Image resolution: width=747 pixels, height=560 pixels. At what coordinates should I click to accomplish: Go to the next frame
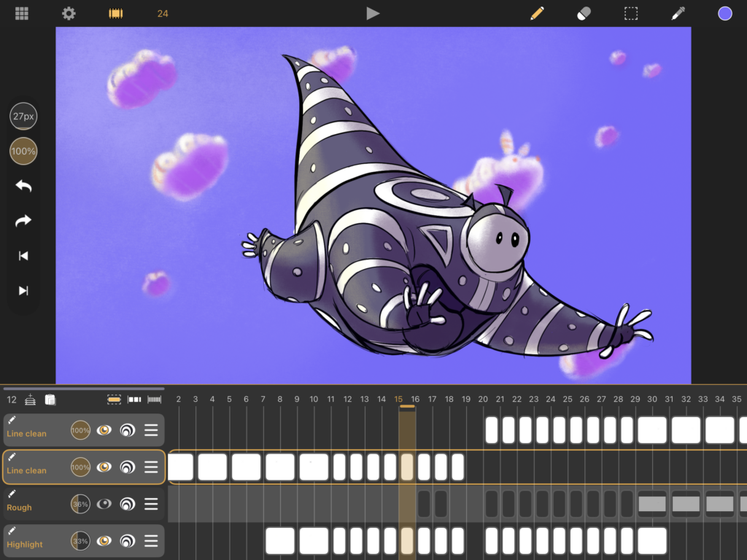point(23,290)
